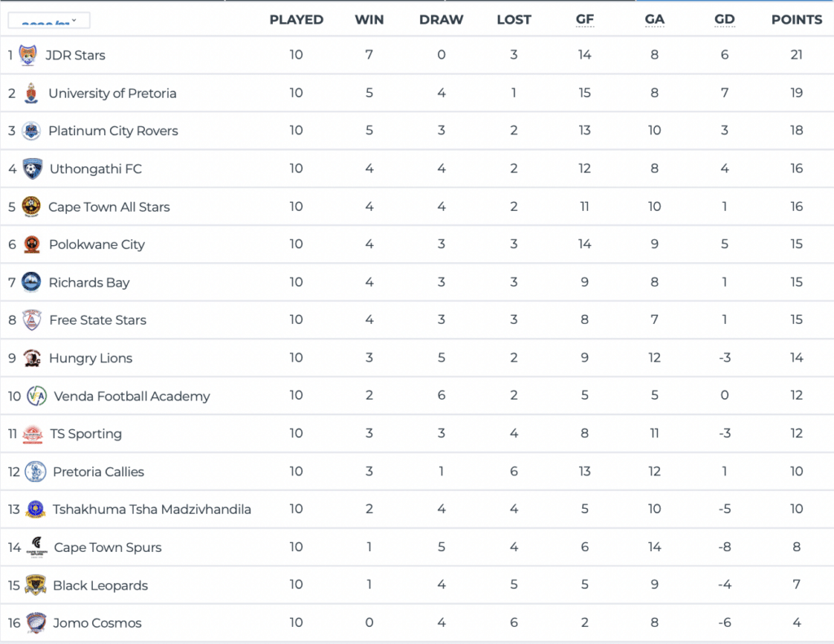Click the Uthongathi FC shield logo

[33, 169]
